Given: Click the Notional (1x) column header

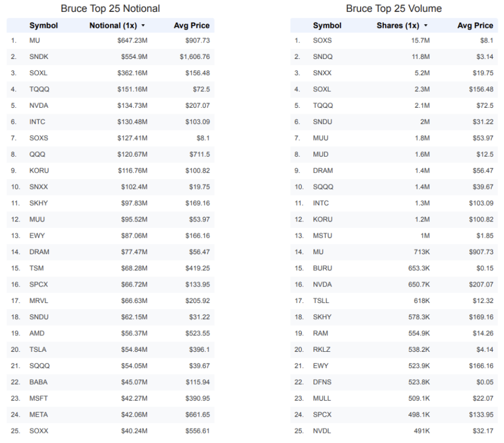Looking at the screenshot, I should 113,25.
